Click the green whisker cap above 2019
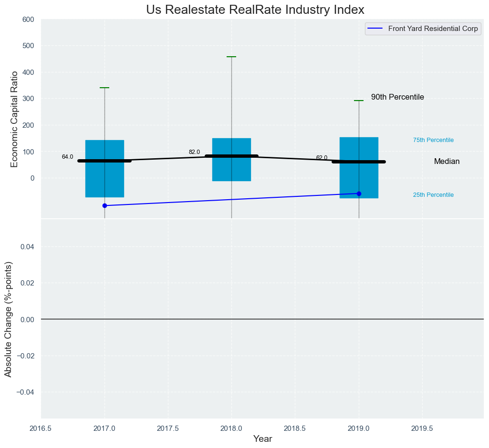 359,101
